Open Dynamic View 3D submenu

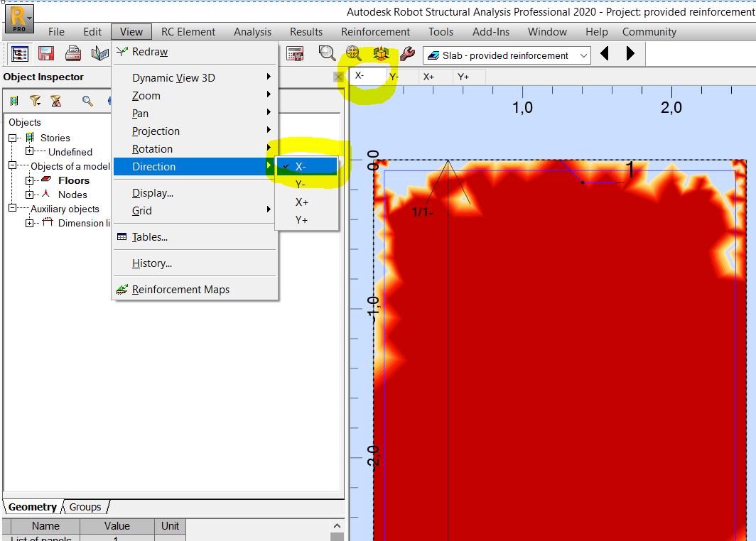(x=195, y=77)
